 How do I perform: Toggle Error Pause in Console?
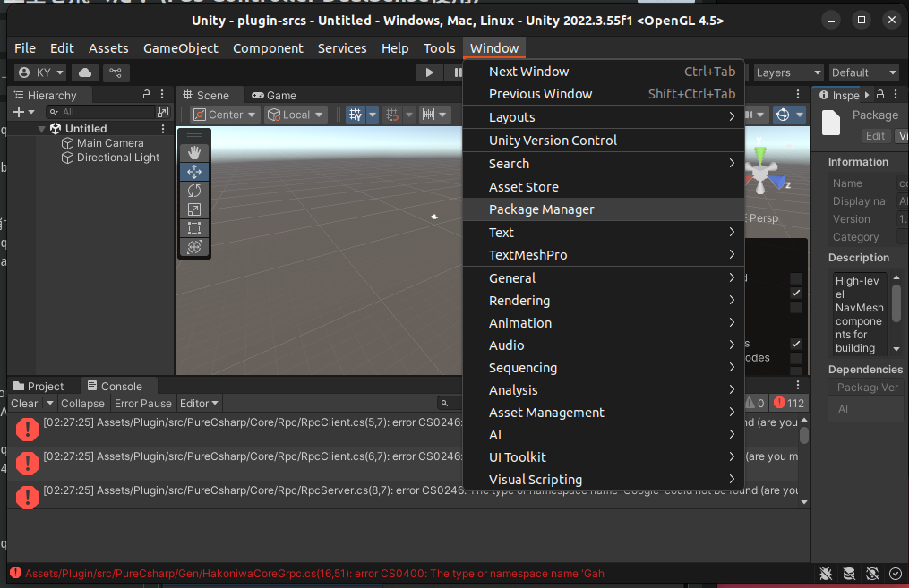click(143, 404)
